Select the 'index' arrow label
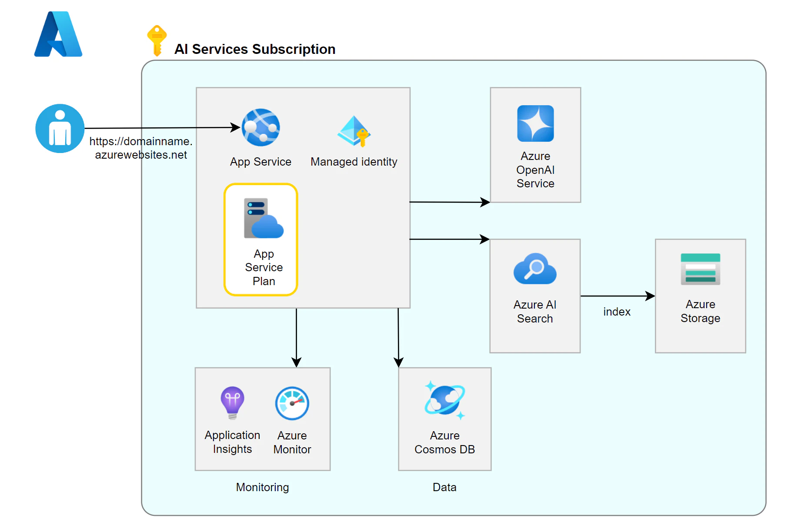The width and height of the screenshot is (808, 532). tap(617, 312)
